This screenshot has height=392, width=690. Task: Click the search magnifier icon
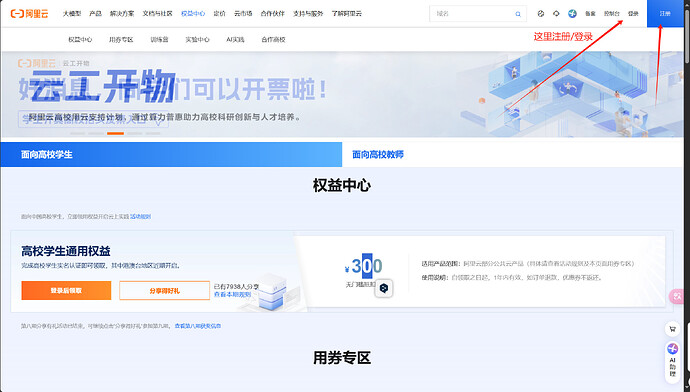point(518,14)
